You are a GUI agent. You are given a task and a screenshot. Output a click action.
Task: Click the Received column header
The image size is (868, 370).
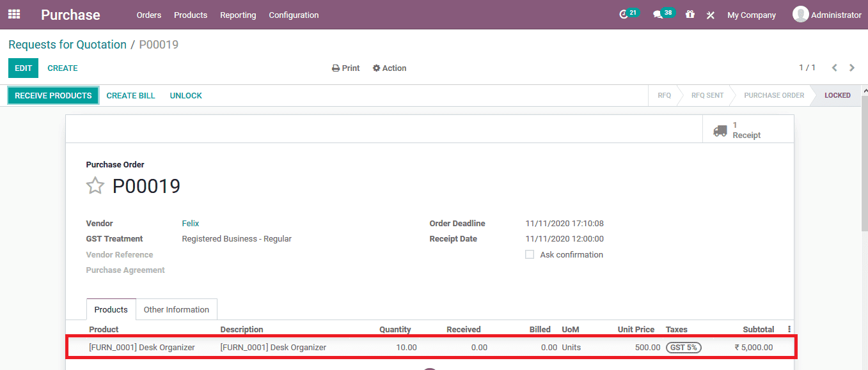point(463,330)
